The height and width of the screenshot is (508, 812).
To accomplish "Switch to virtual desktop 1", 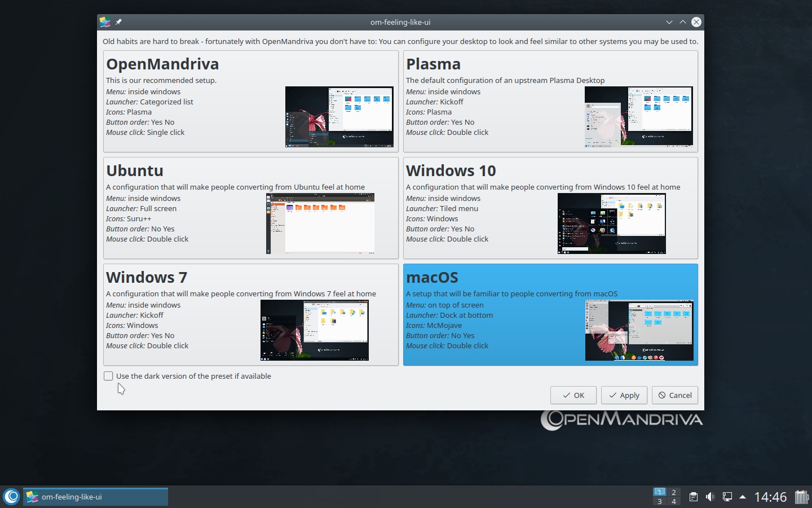I will [660, 492].
